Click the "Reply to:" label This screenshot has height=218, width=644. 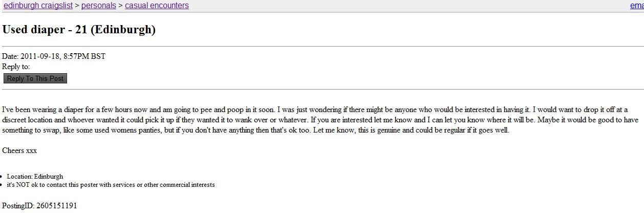click(x=16, y=67)
